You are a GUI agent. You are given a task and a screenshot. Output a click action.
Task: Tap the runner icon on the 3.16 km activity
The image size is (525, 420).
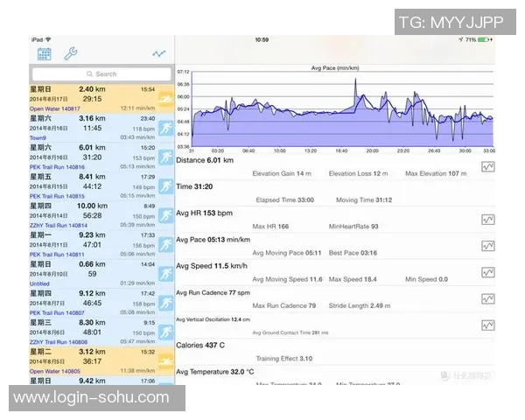pyautogui.click(x=165, y=129)
